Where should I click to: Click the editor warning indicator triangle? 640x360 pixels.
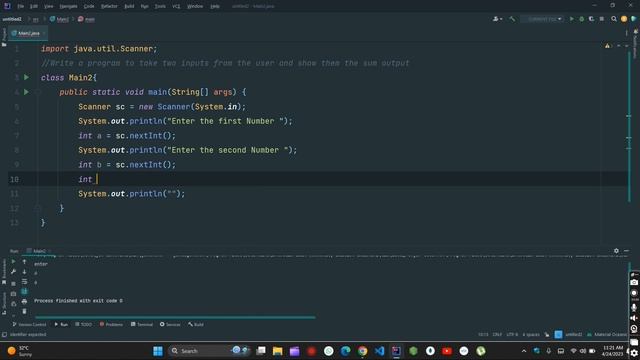[607, 46]
